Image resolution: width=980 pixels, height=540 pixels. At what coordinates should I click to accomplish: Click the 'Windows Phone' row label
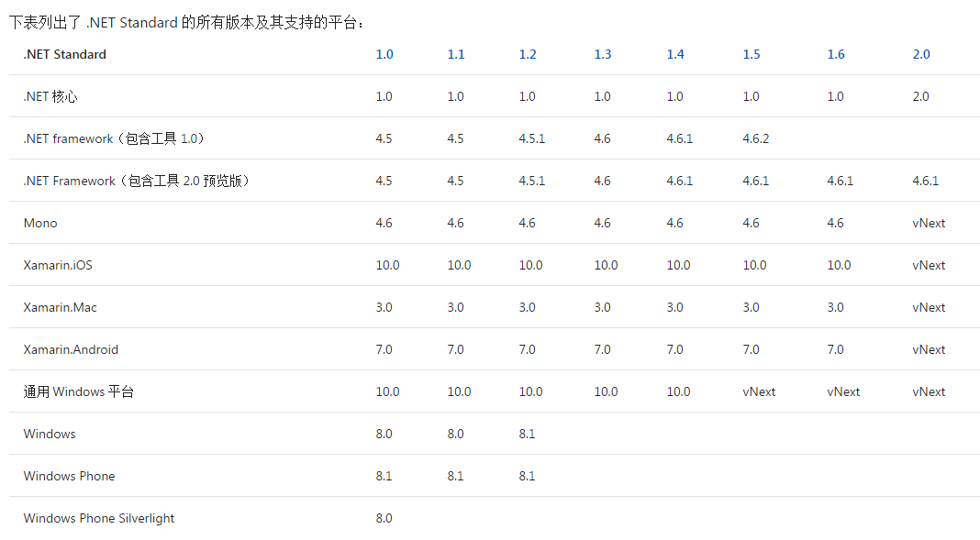(69, 476)
